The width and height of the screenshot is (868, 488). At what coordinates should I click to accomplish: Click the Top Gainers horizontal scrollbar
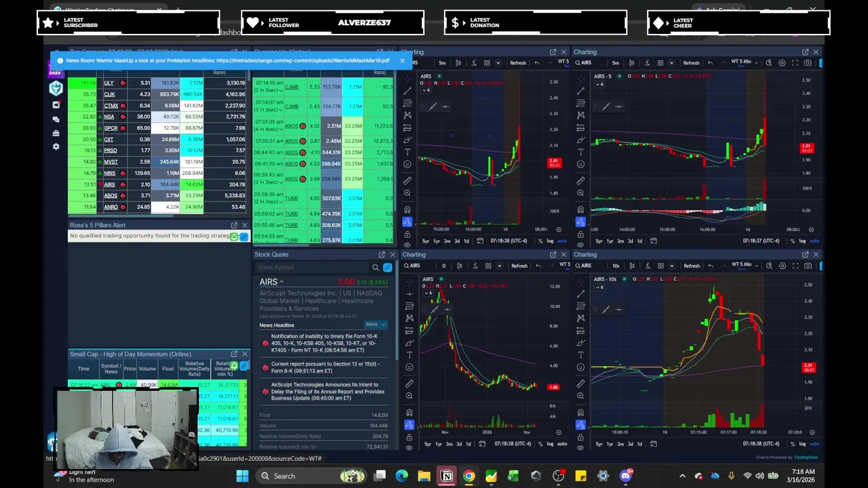(122, 216)
